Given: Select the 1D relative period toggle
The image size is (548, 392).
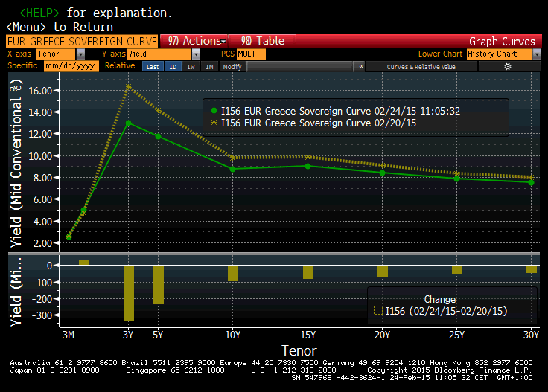Looking at the screenshot, I should (x=173, y=66).
